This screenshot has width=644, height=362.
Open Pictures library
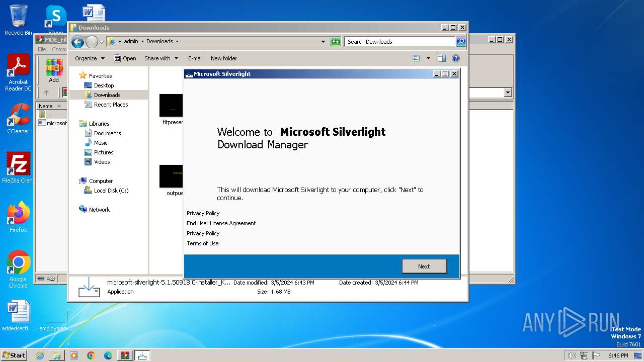tap(104, 152)
